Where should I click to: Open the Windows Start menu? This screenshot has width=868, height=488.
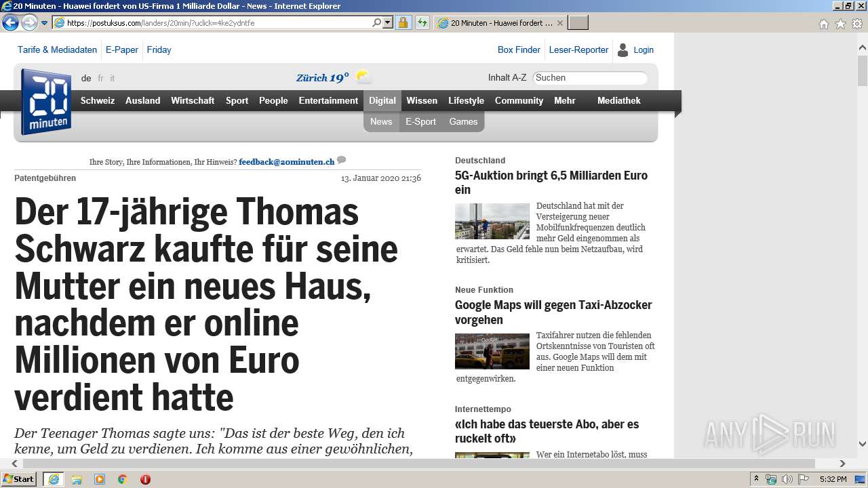click(x=19, y=479)
